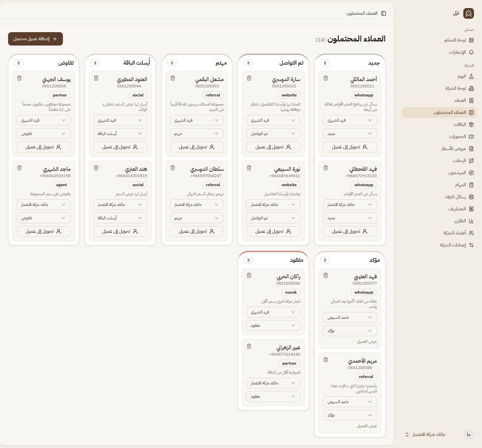
Task: Click the sidebar toggle icon in header
Action: pyautogui.click(x=384, y=13)
